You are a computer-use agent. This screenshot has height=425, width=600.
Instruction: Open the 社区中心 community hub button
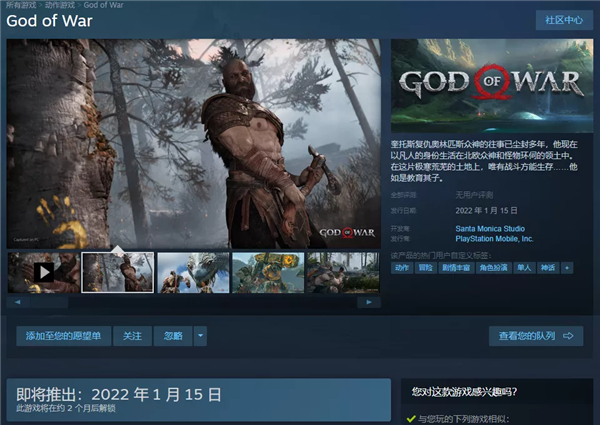click(564, 20)
